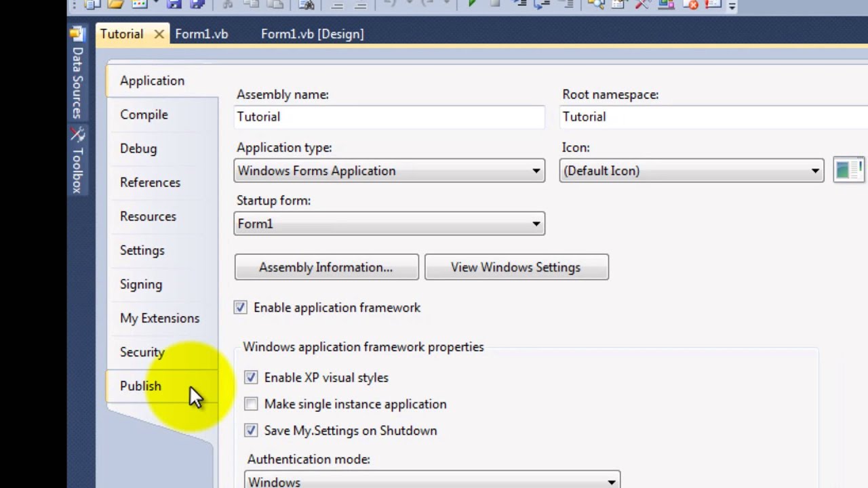
Task: Open the Toolbox side panel
Action: pyautogui.click(x=77, y=160)
